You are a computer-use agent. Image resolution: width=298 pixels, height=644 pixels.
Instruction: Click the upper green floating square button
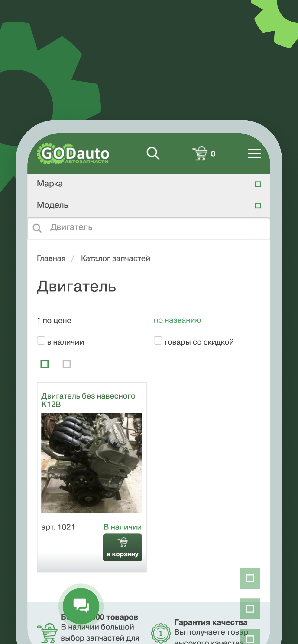(x=250, y=578)
